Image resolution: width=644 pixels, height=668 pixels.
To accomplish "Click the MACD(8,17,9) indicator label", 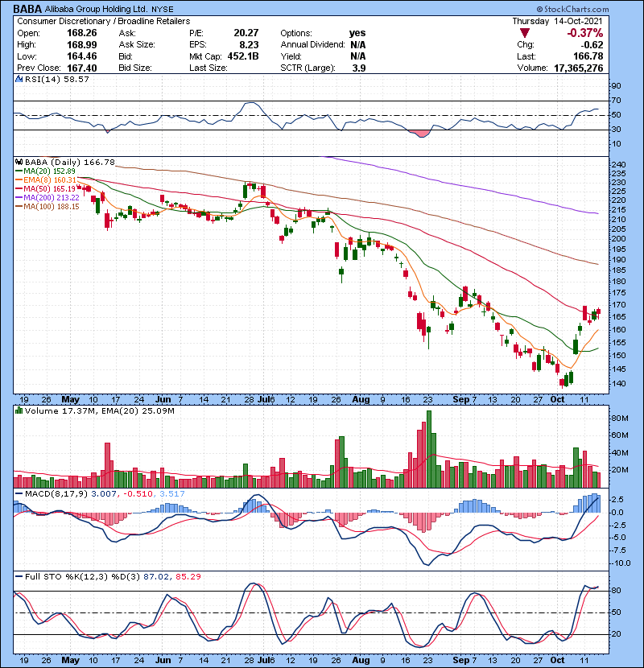I will click(x=56, y=494).
